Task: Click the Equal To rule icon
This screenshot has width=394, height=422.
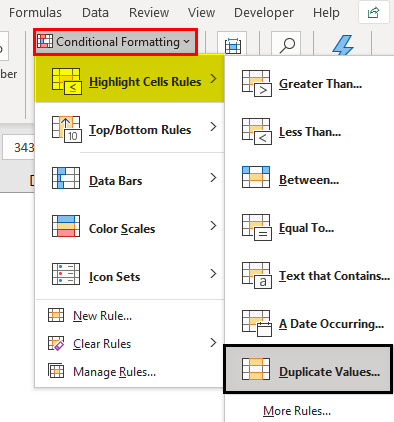Action: (x=256, y=227)
